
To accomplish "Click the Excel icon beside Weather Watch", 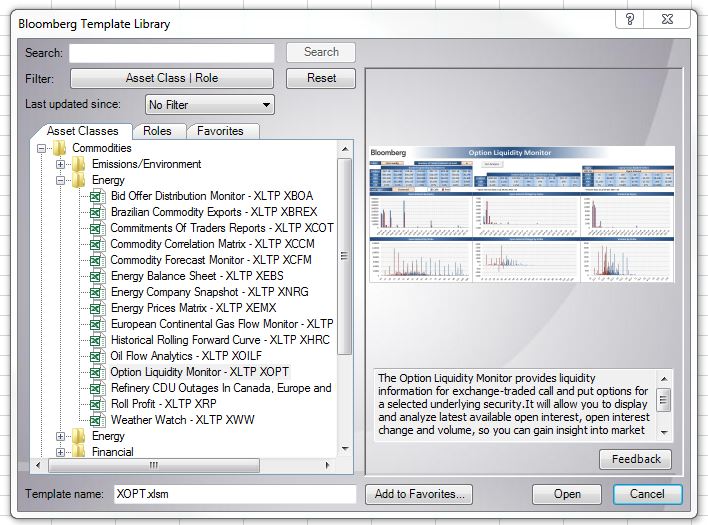I will (x=98, y=420).
